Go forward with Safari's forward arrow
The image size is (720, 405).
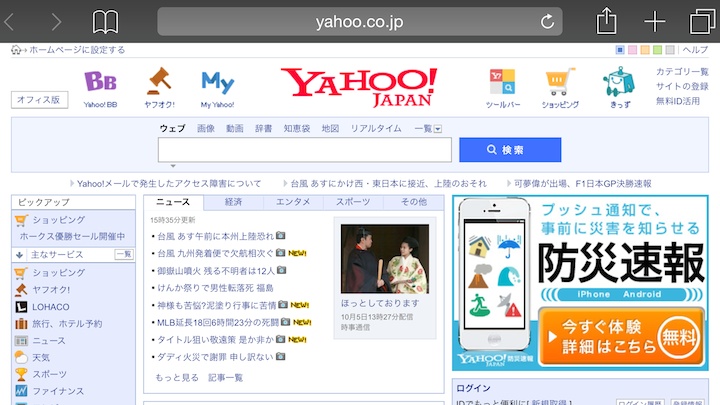(56, 22)
